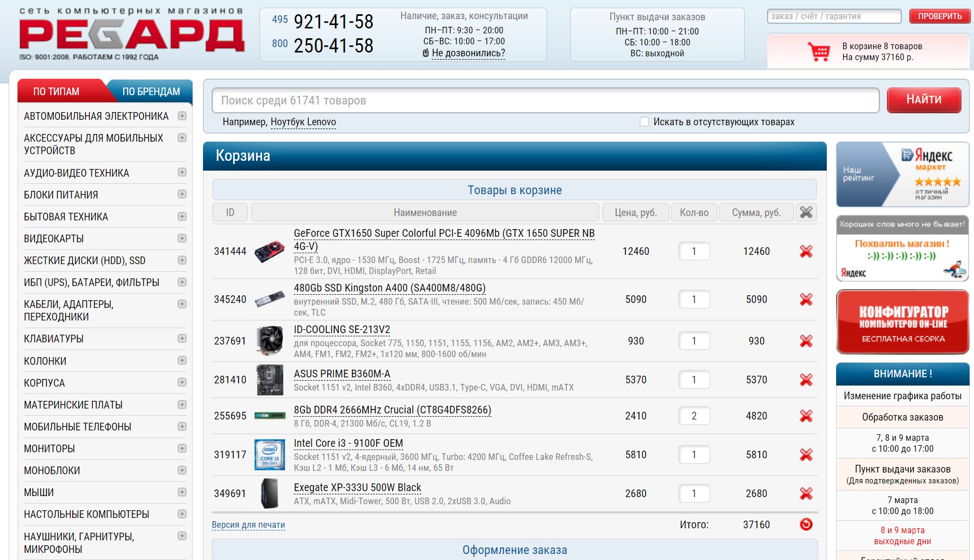974x560 pixels.
Task: Remove GeForce GTX1650 Super from cart
Action: coord(805,252)
